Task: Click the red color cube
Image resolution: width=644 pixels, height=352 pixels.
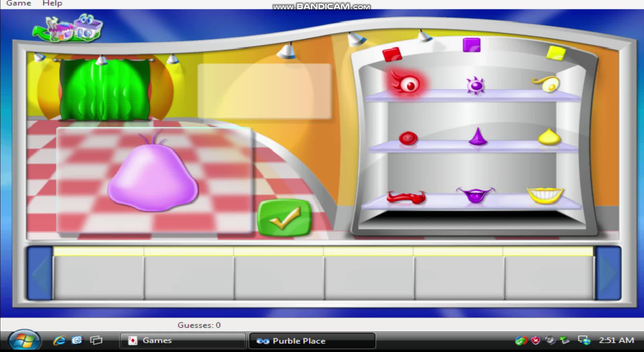Action: (392, 54)
